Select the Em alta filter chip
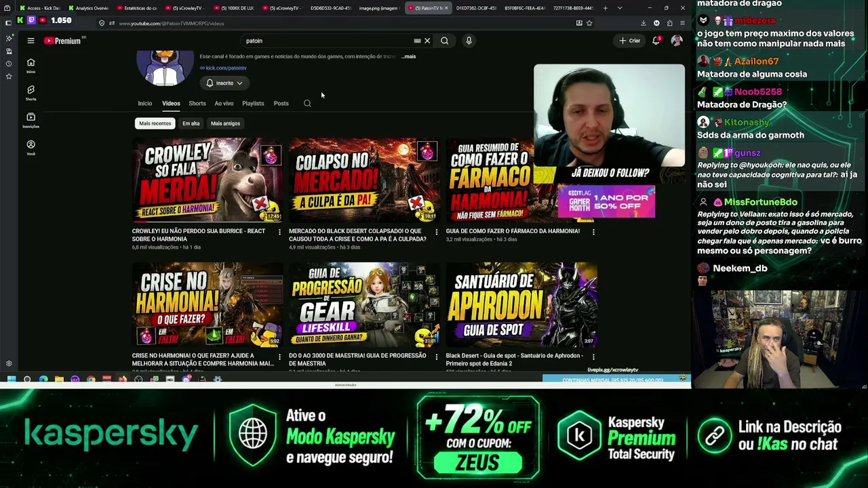The image size is (868, 488). pos(191,123)
